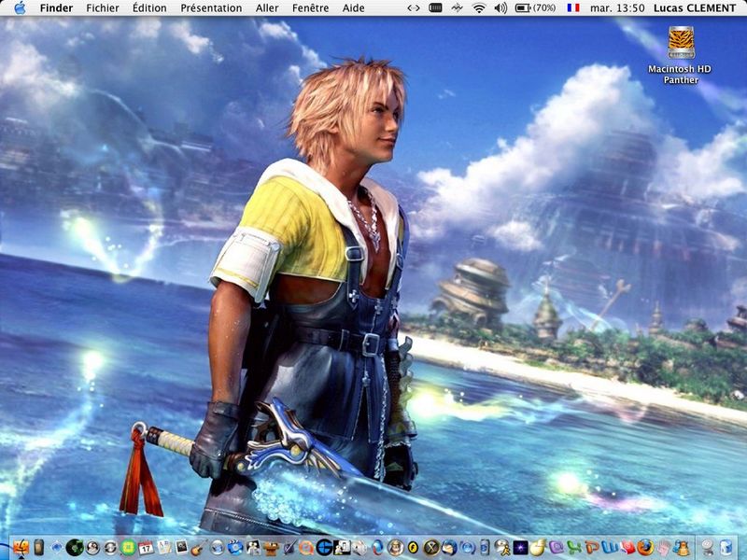Open GarageBand guitar icon in Dock

click(199, 548)
